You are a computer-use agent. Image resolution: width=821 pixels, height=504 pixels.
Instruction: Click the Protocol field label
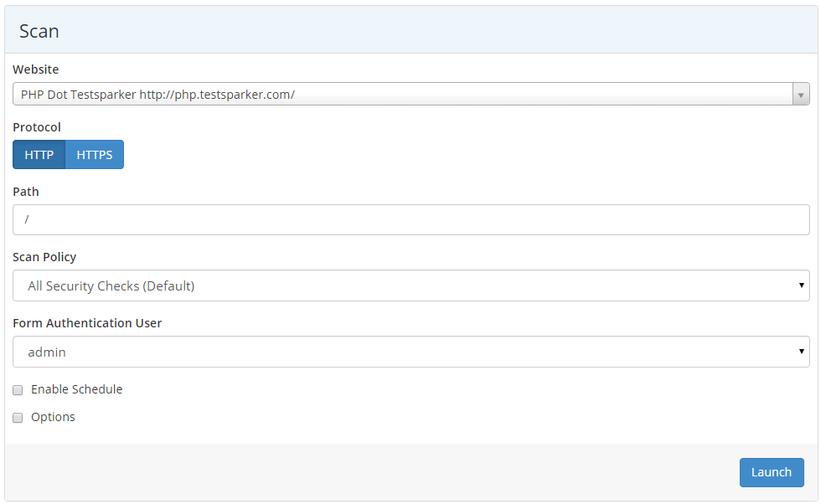pyautogui.click(x=37, y=127)
